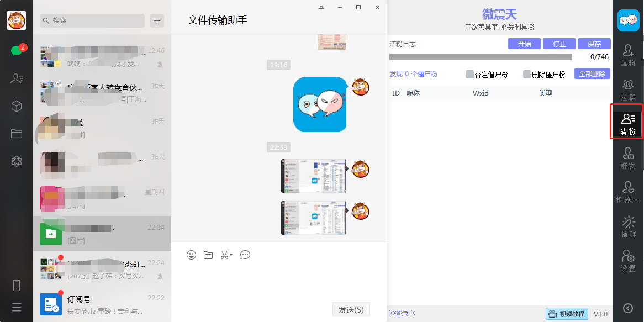Click the 微震天 logo at top right

(x=629, y=20)
